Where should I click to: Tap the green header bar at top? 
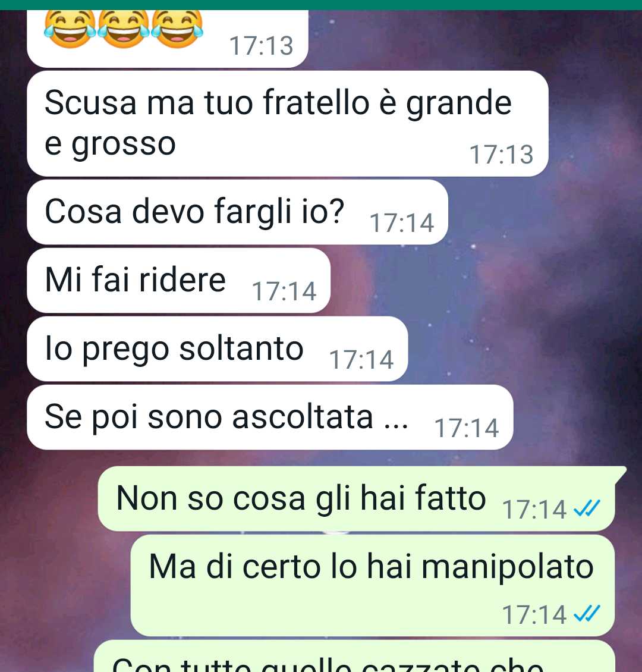click(321, 5)
